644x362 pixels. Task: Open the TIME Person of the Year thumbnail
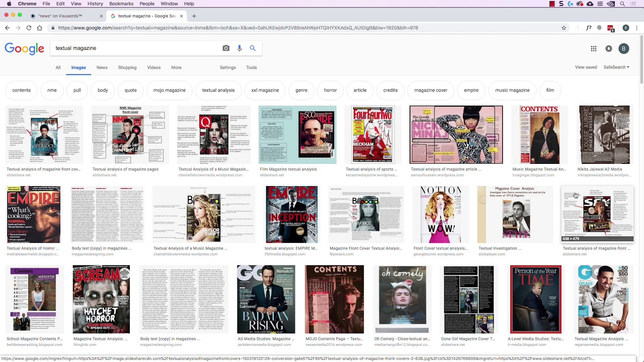tap(536, 300)
